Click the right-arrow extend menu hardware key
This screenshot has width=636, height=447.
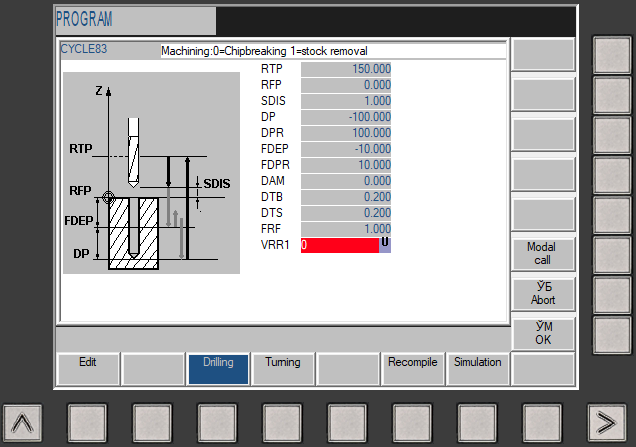click(607, 423)
